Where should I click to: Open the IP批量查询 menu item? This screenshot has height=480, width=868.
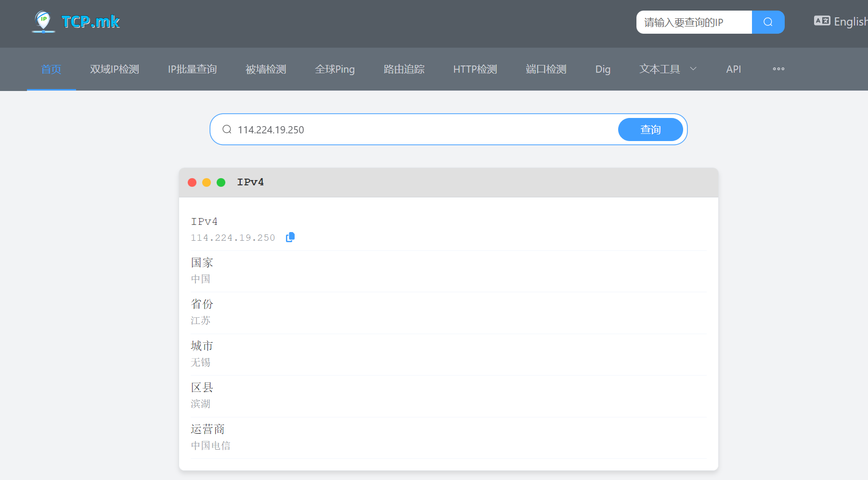click(x=192, y=69)
